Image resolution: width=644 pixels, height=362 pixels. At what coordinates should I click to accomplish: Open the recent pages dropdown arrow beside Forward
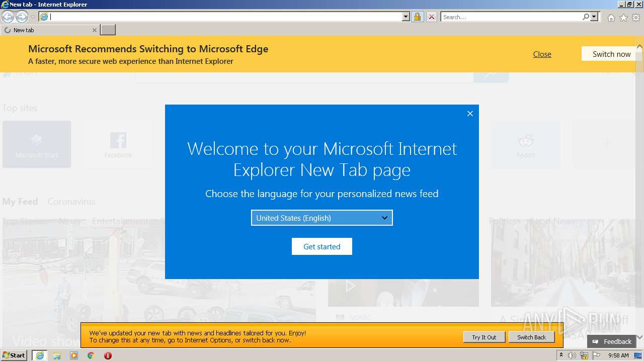click(33, 17)
